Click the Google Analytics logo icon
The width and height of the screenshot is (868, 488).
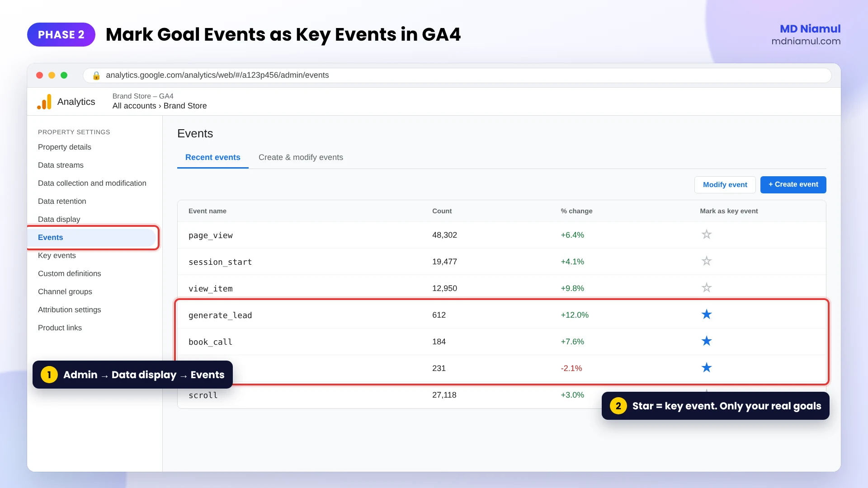44,102
